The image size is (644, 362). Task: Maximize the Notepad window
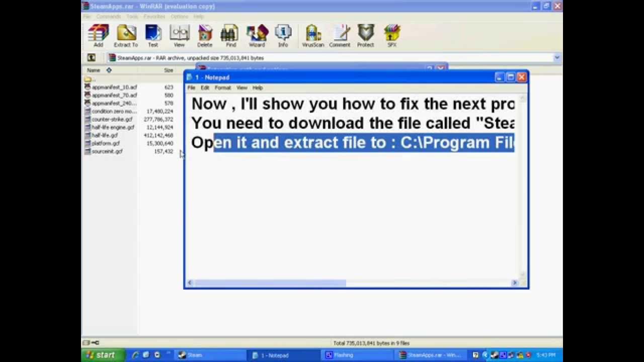[x=510, y=77]
